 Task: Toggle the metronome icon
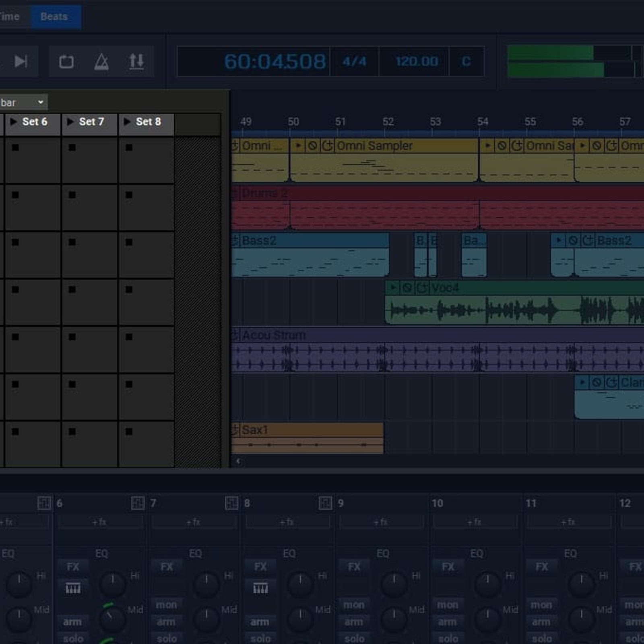tap(101, 62)
